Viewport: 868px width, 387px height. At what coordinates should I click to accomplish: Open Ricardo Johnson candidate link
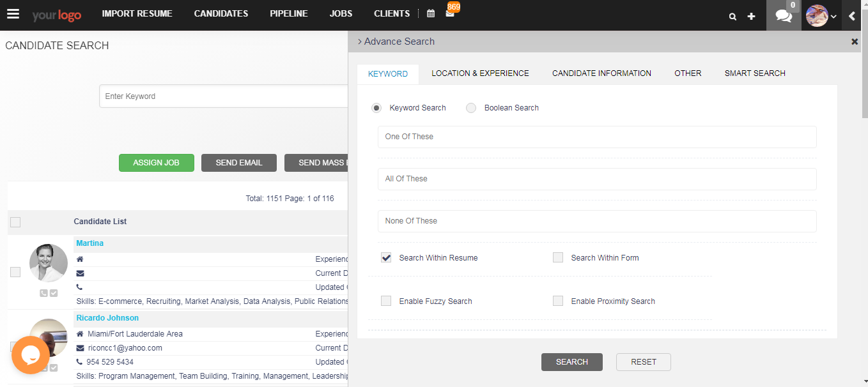pos(107,318)
